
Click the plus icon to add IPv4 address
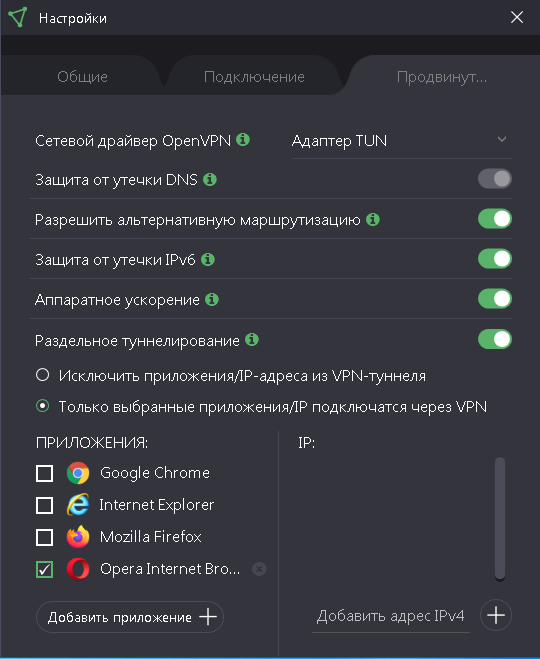tap(496, 615)
